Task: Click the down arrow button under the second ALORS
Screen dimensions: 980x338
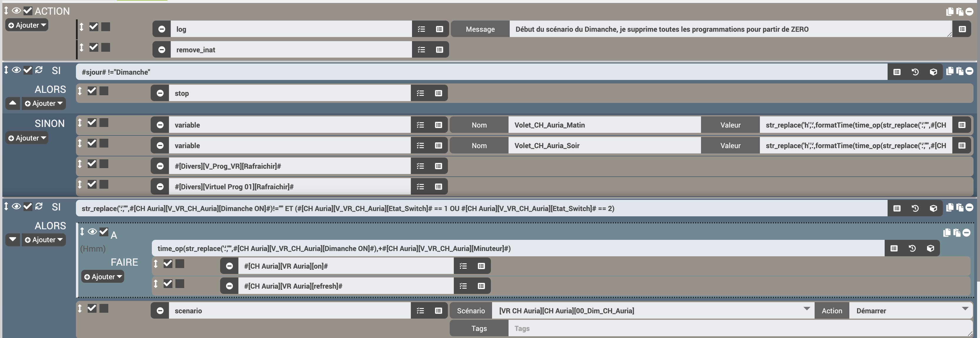Action: (x=13, y=240)
